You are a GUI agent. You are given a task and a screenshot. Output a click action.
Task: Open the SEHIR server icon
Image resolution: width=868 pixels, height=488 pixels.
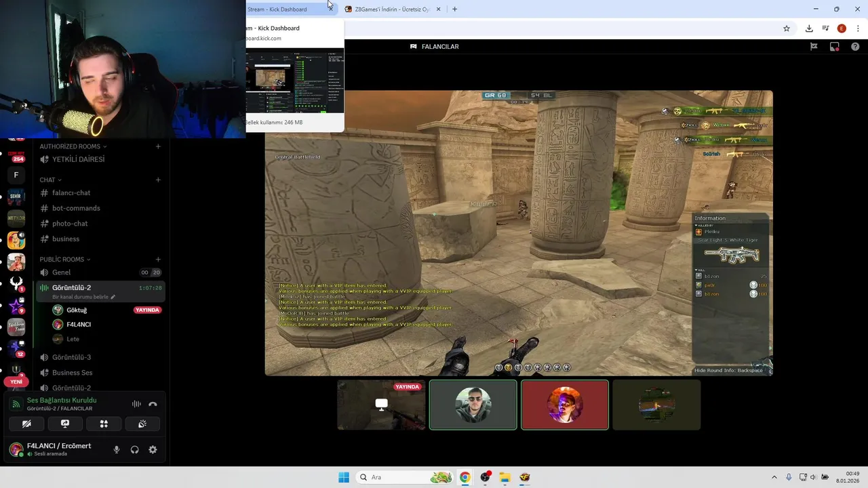(16, 197)
